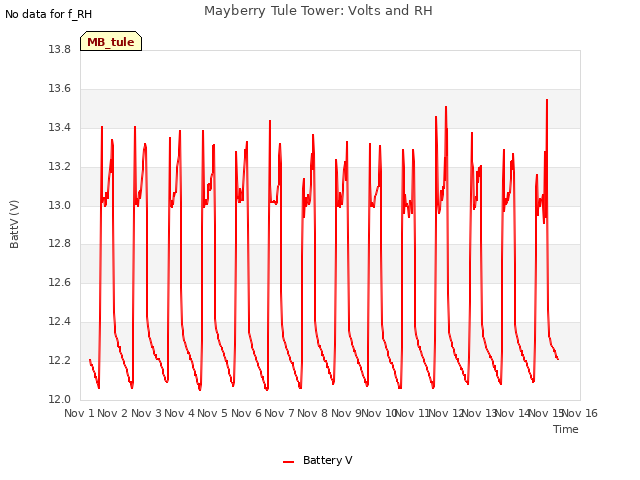Click the Nov 7 x-axis label
Screen dimensions: 640x480
[279, 413]
